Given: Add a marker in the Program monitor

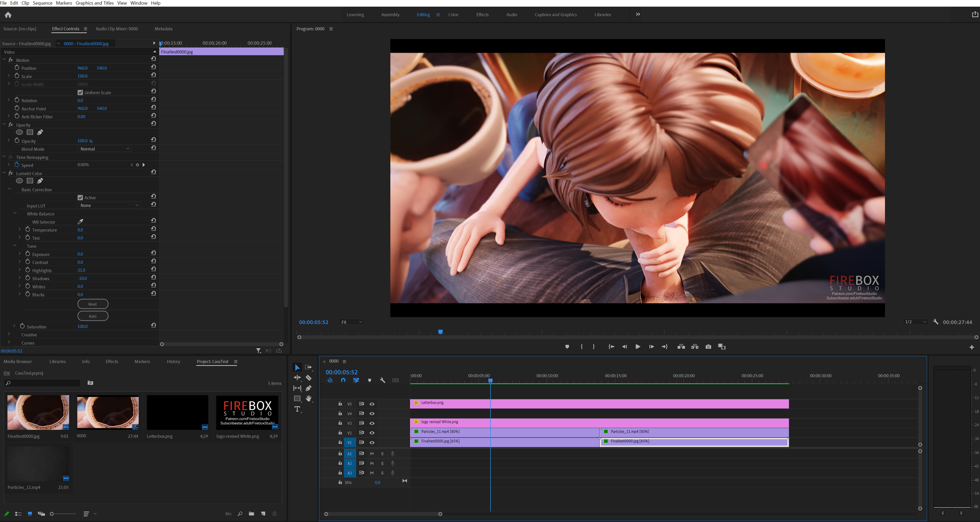Looking at the screenshot, I should (x=567, y=347).
